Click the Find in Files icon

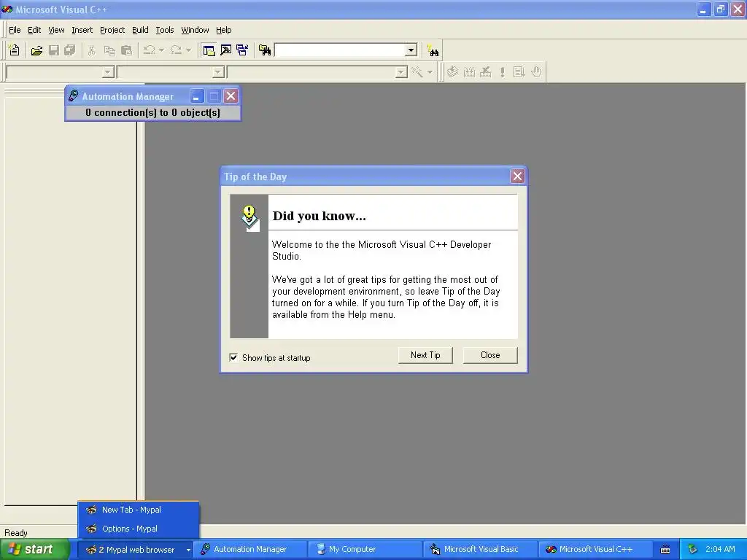point(264,50)
